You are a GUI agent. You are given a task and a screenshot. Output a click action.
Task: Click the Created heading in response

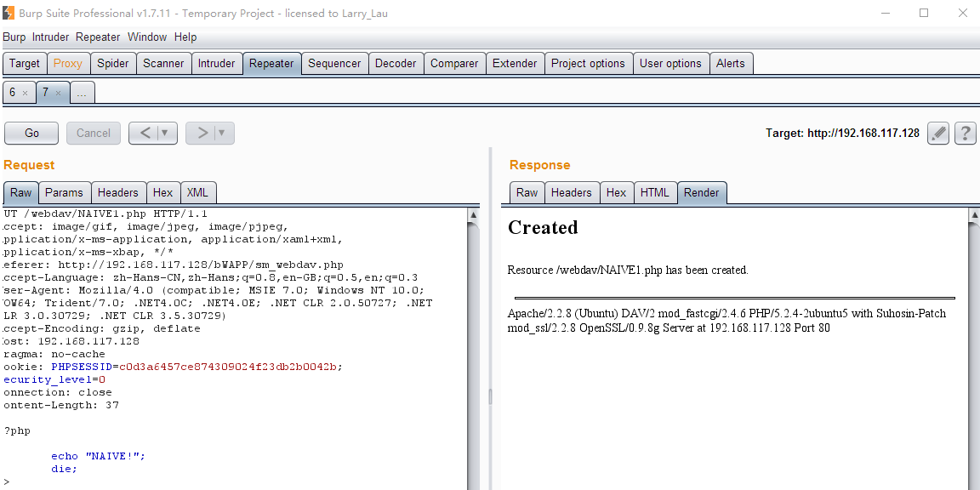[x=543, y=227]
